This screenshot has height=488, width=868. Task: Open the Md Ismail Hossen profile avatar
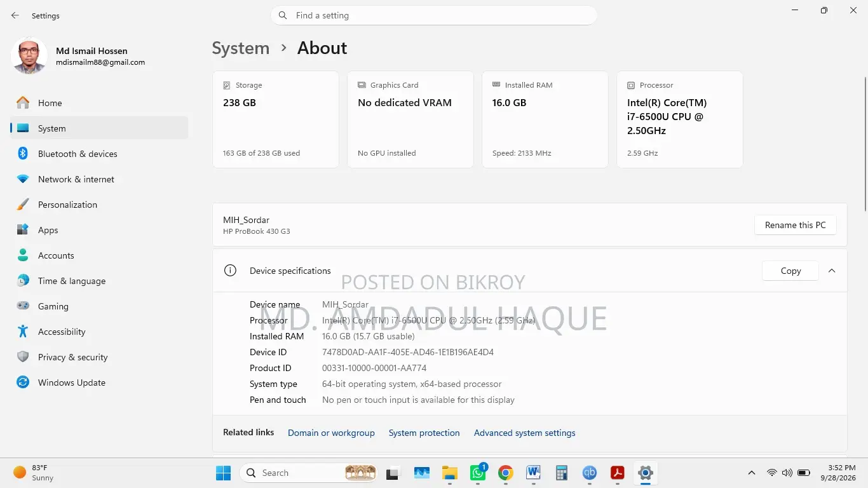point(29,56)
